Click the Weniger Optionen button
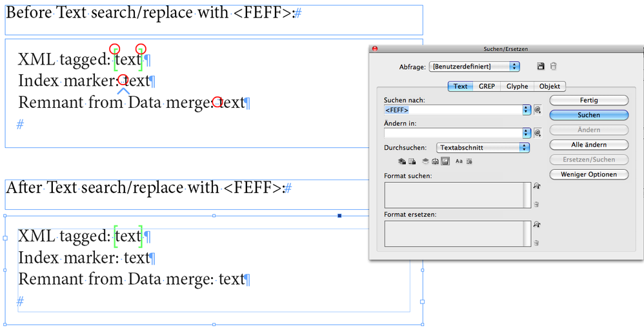The width and height of the screenshot is (644, 330). [589, 174]
